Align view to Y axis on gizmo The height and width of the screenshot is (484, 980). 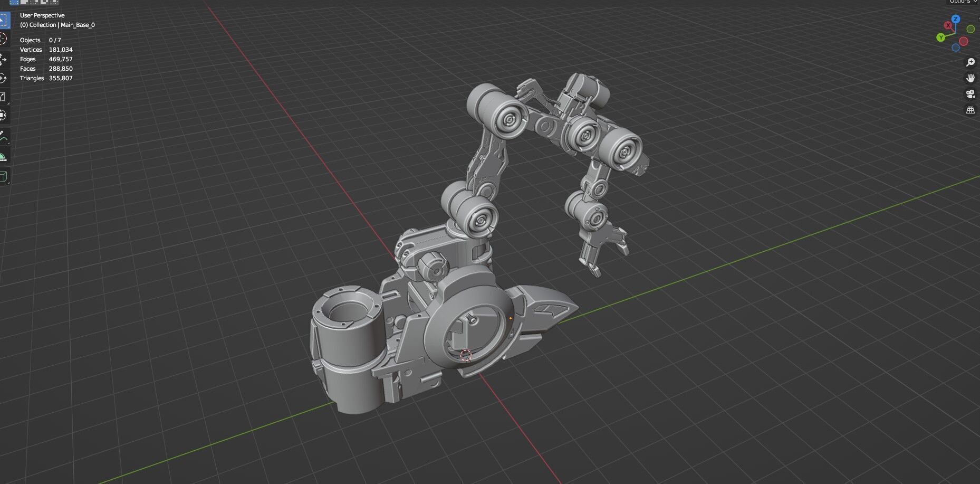(940, 37)
